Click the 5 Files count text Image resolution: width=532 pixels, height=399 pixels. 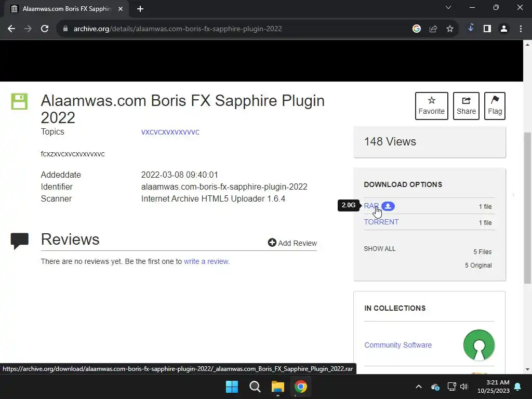pos(483,252)
